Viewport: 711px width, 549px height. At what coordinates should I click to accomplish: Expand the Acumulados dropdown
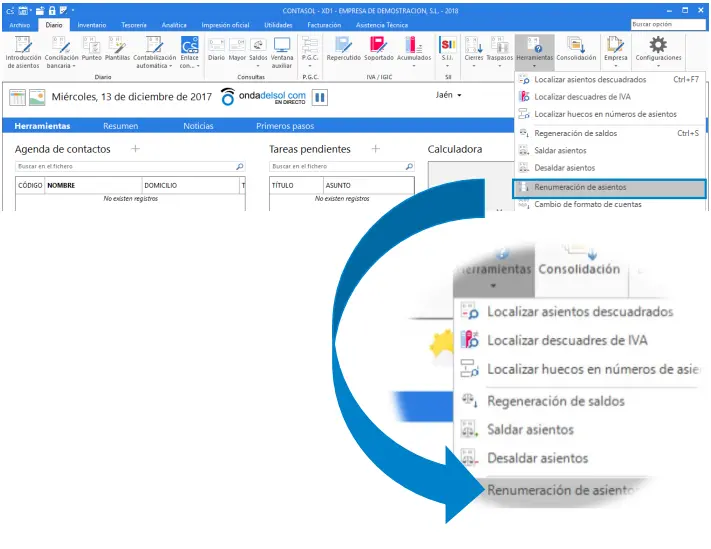tap(414, 66)
